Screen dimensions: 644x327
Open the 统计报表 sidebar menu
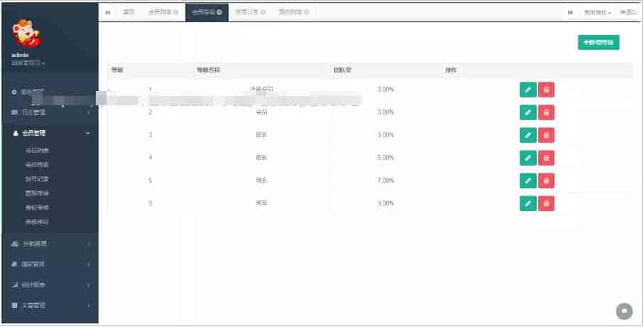(x=50, y=284)
